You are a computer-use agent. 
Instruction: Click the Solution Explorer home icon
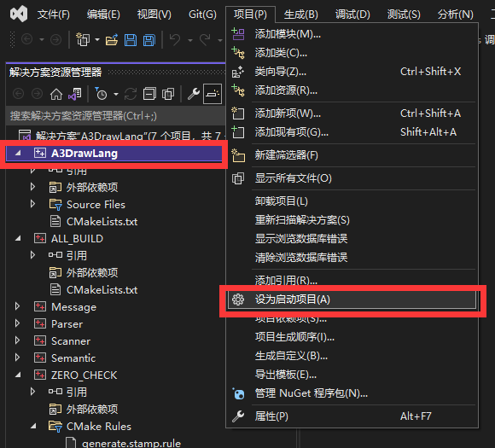pos(56,94)
